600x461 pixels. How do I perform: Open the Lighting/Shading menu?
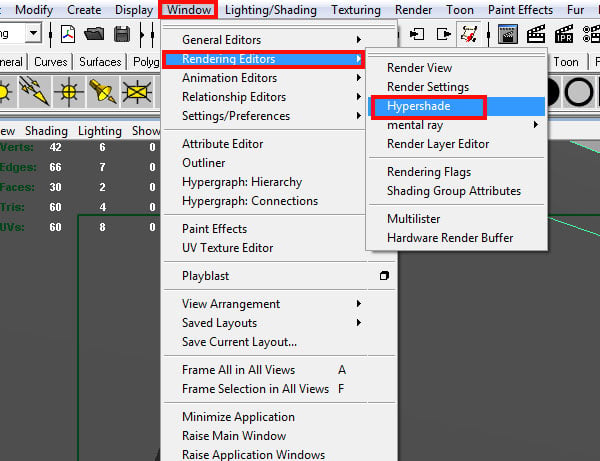pyautogui.click(x=271, y=10)
